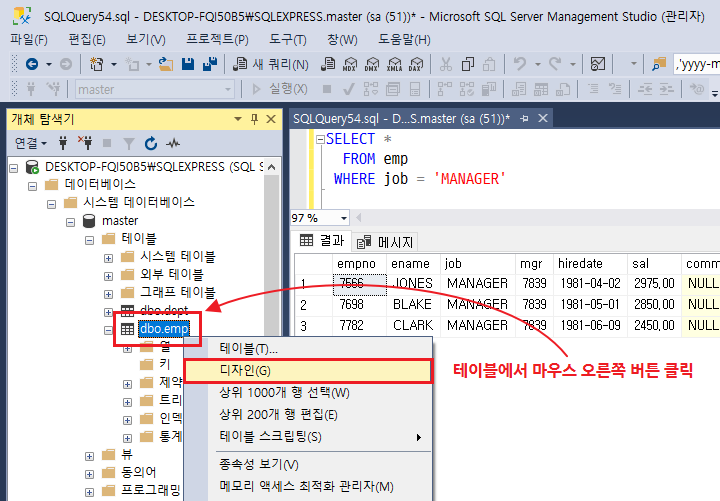Click the Object Explorer scroll up arrow
720x501 pixels.
pyautogui.click(x=272, y=167)
